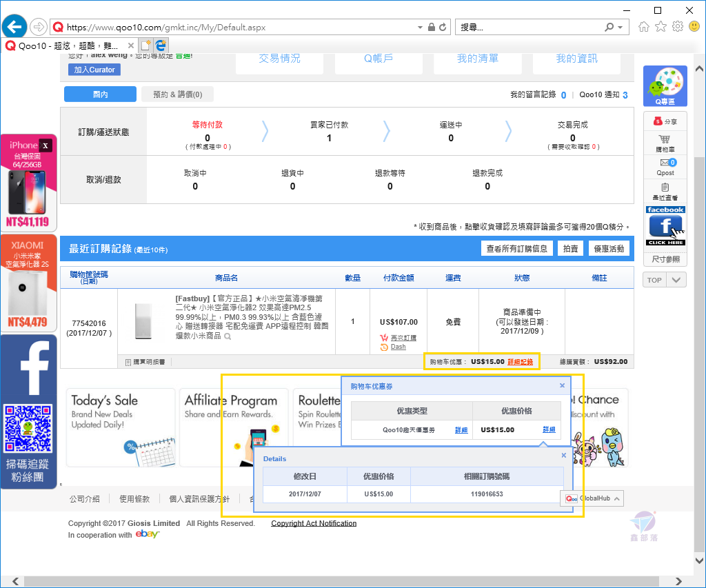This screenshot has height=588, width=706.
Task: Expand the address bar history dropdown arrow
Action: coord(419,26)
